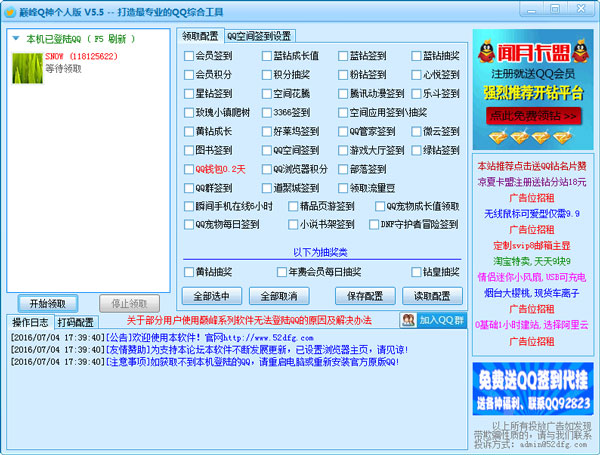Toggle the 蓝钻抽奖 checkbox
Viewport: 600px width, 455px height.
coord(416,56)
